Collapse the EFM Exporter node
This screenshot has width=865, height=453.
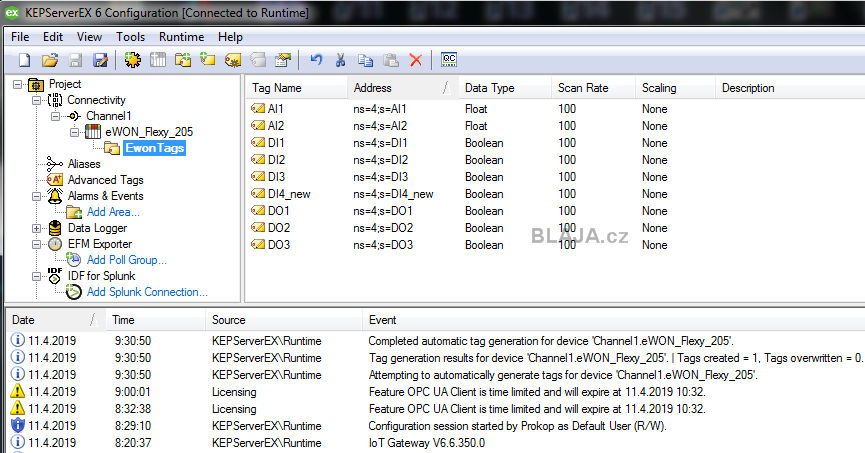click(36, 244)
